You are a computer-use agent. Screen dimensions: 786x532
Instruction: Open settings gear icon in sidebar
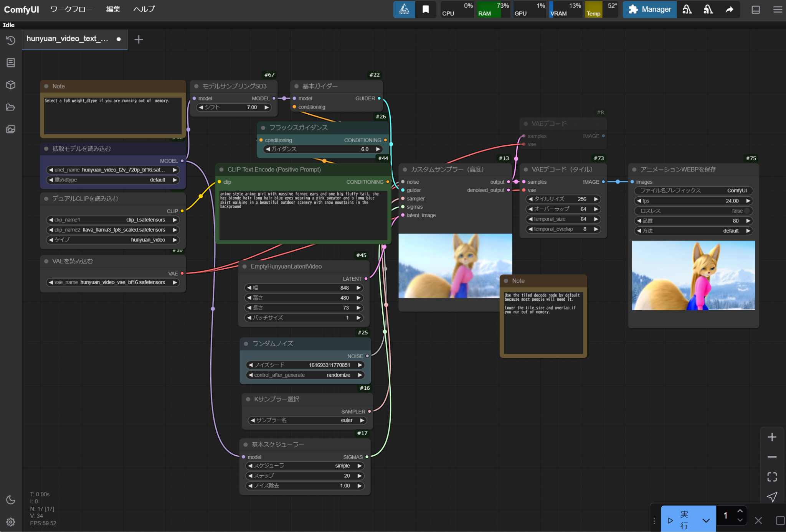coord(11,522)
